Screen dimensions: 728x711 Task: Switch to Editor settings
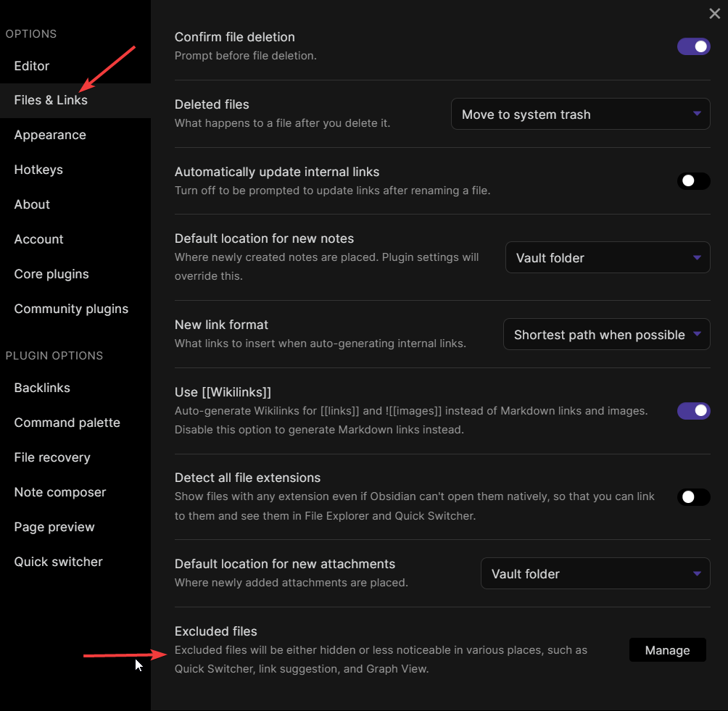31,65
